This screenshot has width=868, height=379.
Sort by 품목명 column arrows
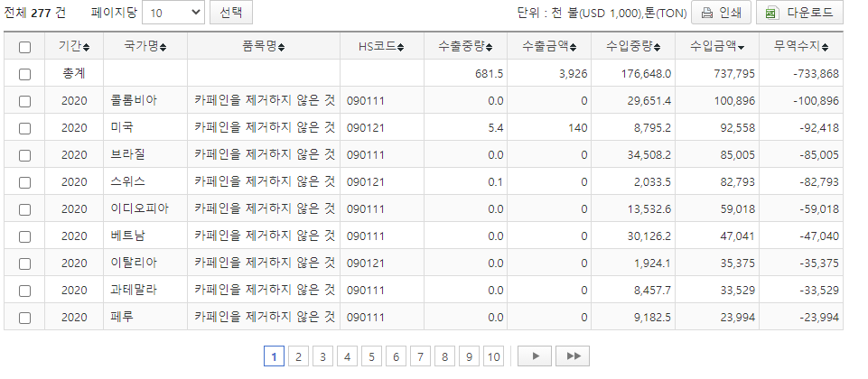click(x=281, y=47)
